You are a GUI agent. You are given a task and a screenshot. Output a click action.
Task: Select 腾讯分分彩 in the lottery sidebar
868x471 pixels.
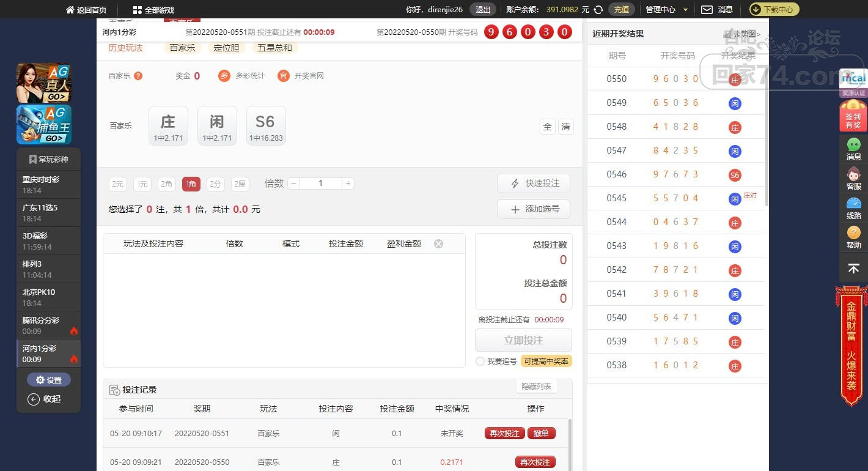point(48,325)
